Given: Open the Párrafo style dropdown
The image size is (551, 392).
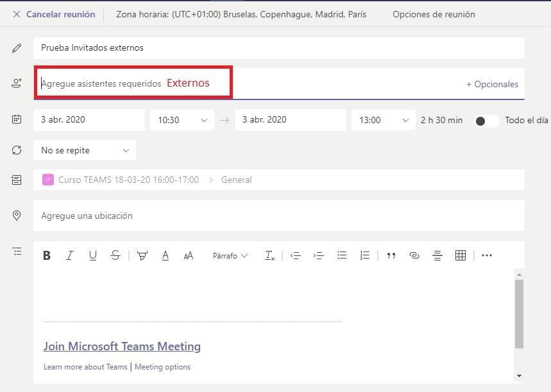Looking at the screenshot, I should click(x=230, y=255).
